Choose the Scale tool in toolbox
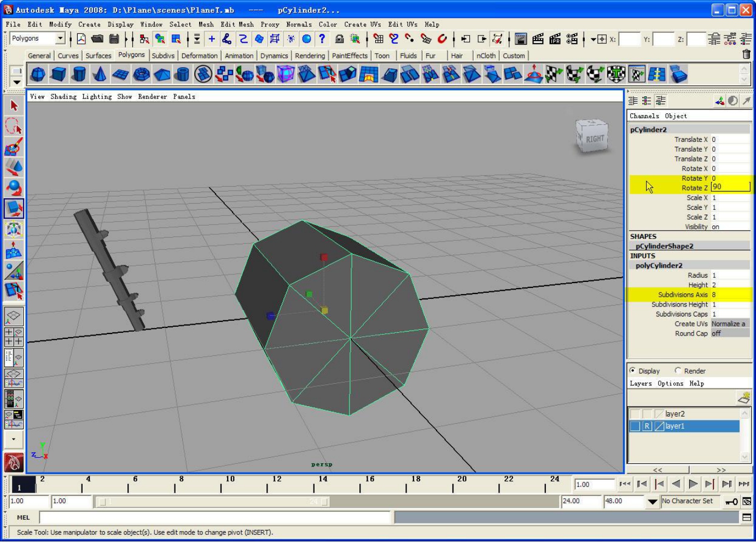The width and height of the screenshot is (756, 542). pos(14,208)
